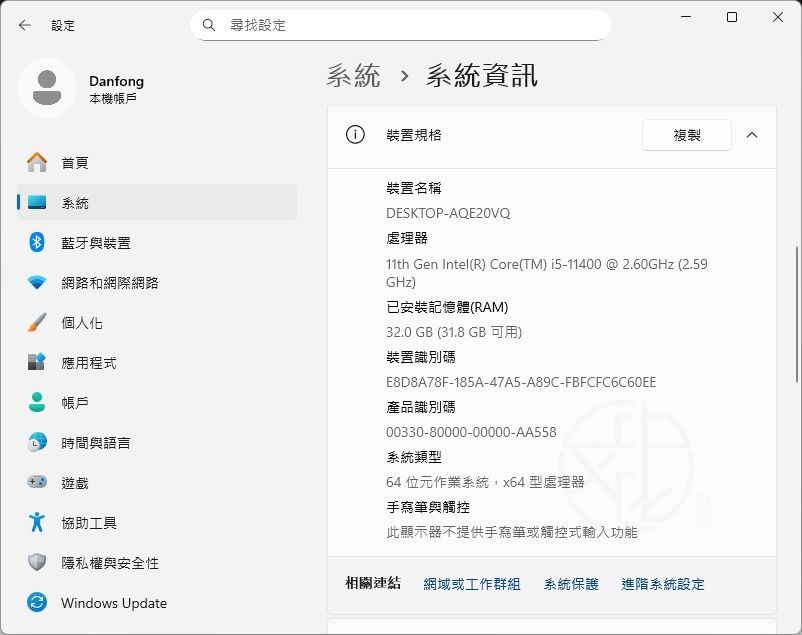Focus the 尋找設定 search field

tap(401, 25)
